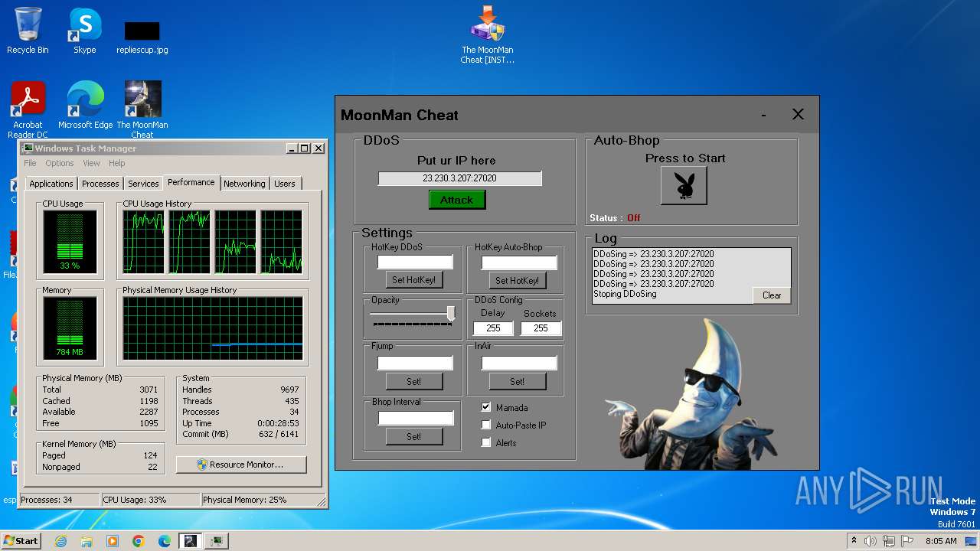Click the Start button
980x551 pixels.
point(21,541)
